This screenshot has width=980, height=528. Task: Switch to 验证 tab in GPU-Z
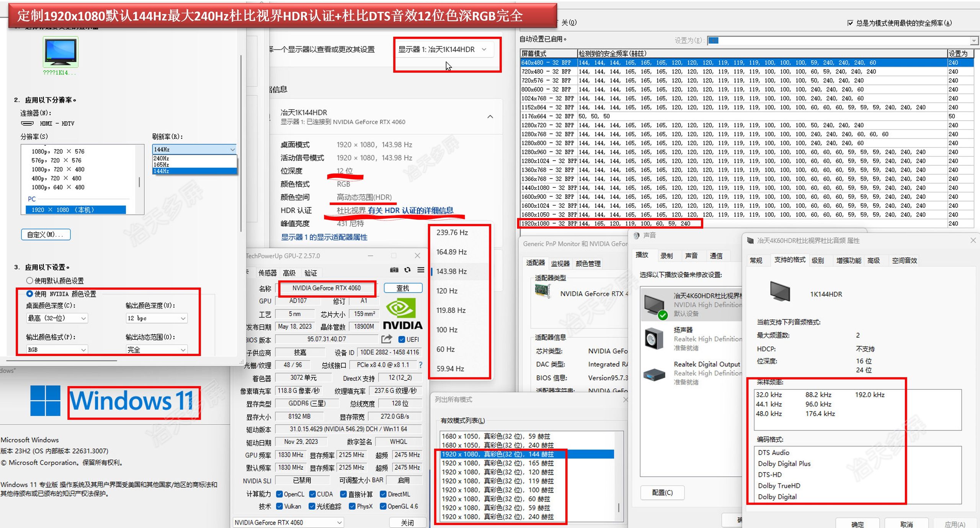(x=311, y=273)
